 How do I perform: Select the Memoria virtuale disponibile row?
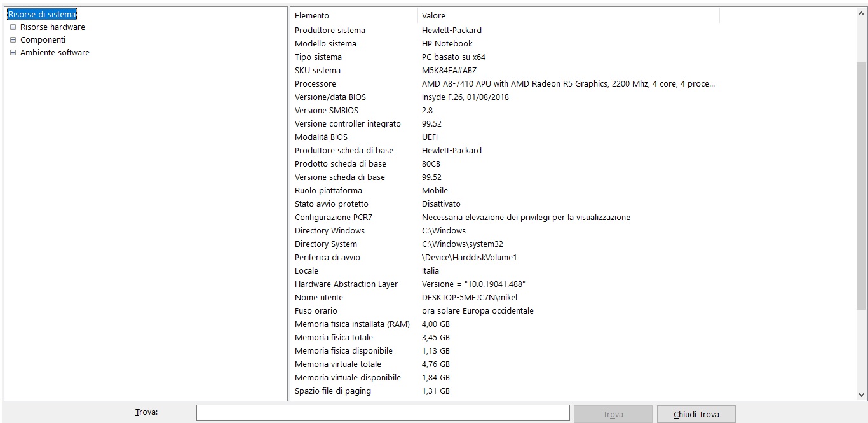pyautogui.click(x=505, y=377)
